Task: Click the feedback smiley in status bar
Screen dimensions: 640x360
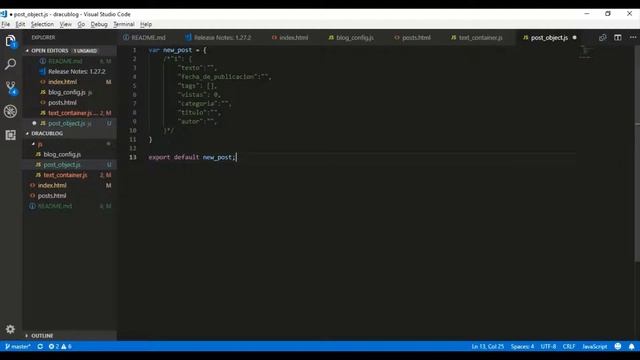Action: tap(618, 347)
